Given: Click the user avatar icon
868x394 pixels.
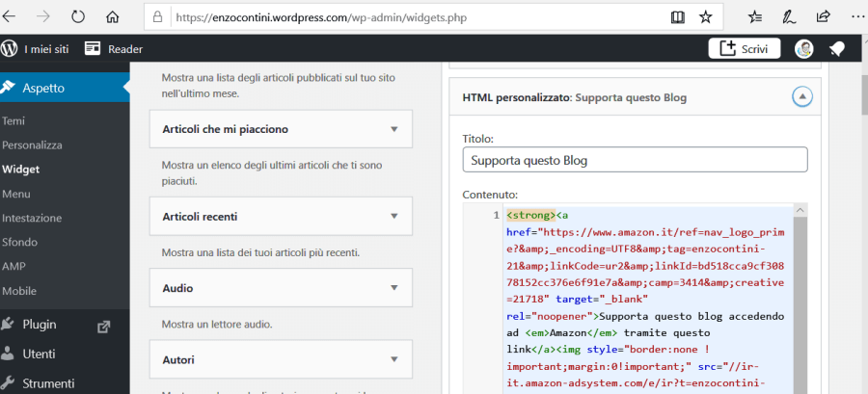Looking at the screenshot, I should [804, 49].
